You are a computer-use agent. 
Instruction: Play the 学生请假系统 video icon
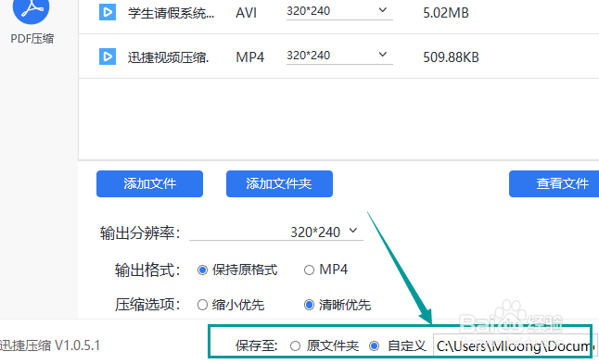[x=108, y=13]
